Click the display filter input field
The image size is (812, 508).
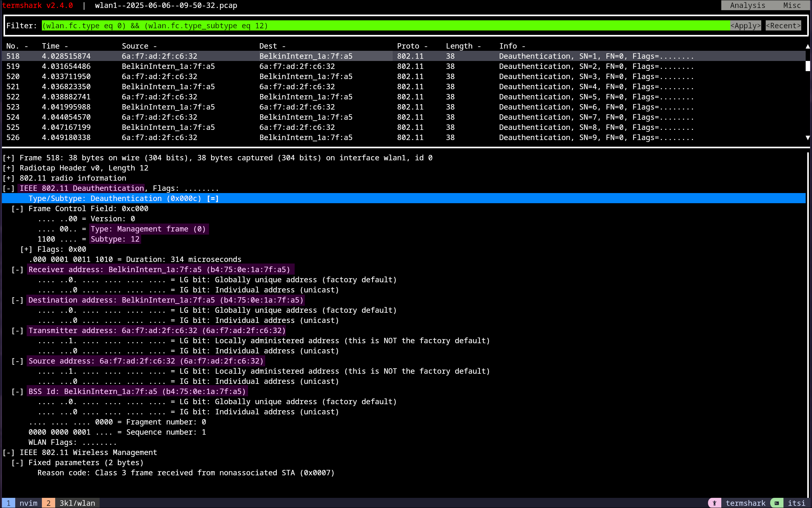point(385,25)
